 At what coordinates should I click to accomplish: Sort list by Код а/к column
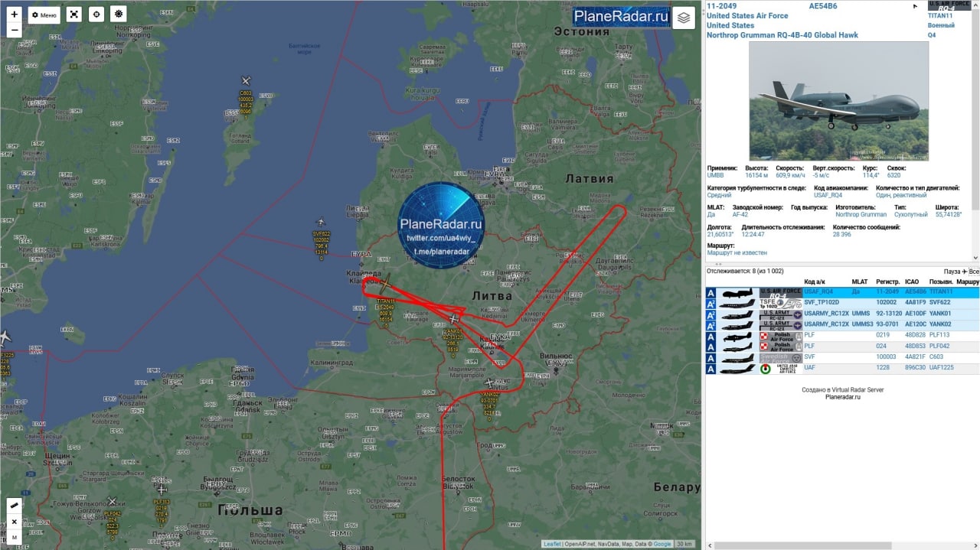point(815,282)
